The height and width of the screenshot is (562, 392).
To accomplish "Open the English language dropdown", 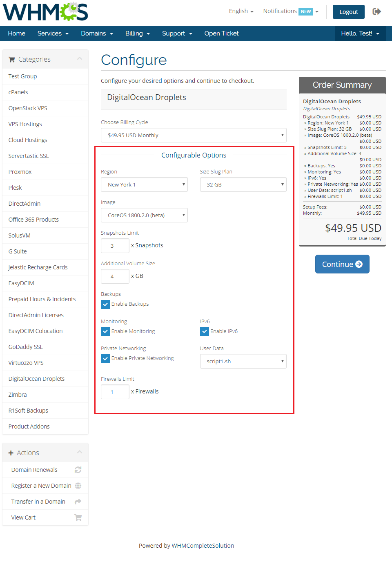I will [x=241, y=11].
